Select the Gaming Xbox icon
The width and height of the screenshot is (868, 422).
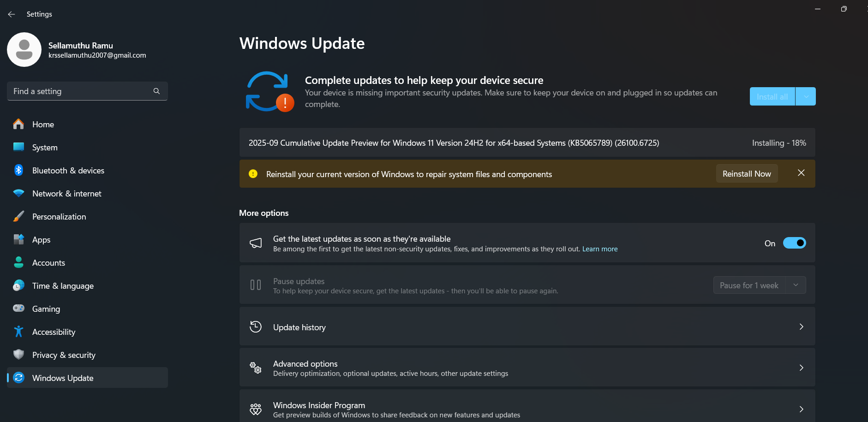[x=18, y=309]
